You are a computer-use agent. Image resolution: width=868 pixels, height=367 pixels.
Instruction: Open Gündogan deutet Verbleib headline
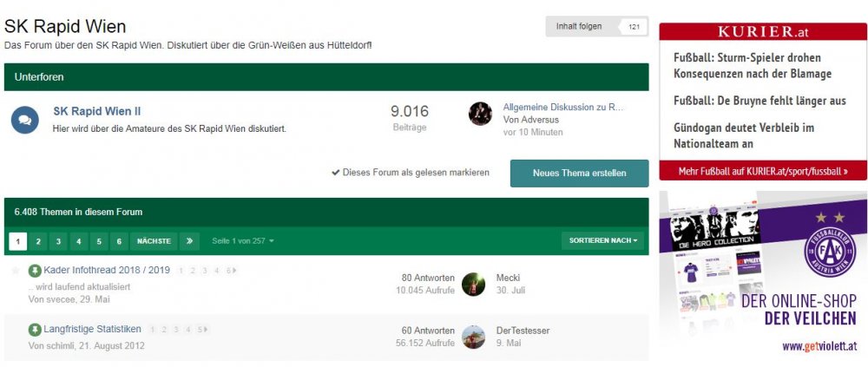tap(744, 135)
